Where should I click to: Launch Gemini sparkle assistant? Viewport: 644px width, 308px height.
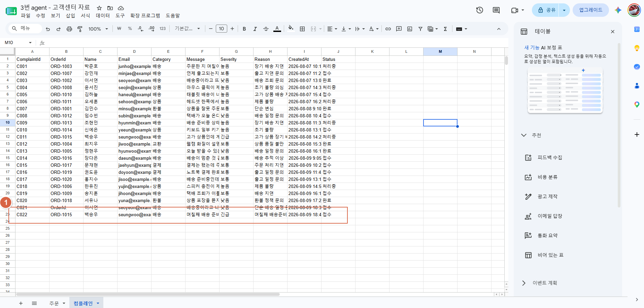pos(618,10)
